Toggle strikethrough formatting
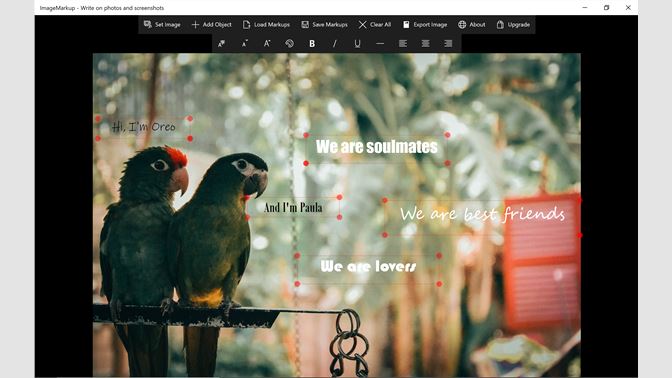 coord(380,43)
